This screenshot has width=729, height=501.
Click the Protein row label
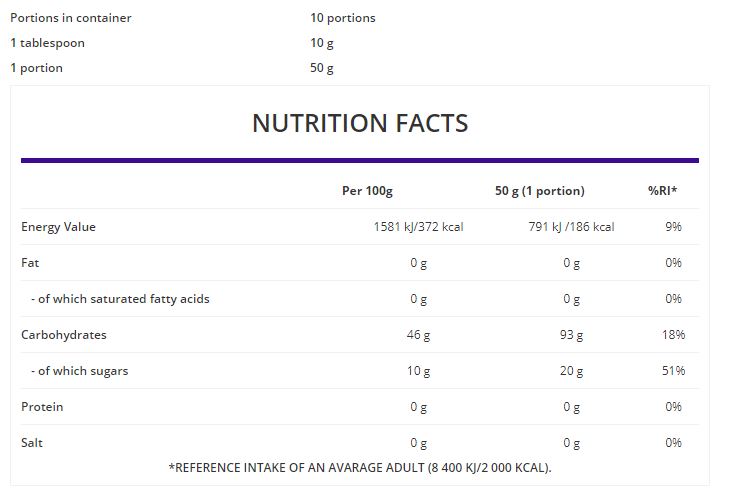pyautogui.click(x=42, y=407)
